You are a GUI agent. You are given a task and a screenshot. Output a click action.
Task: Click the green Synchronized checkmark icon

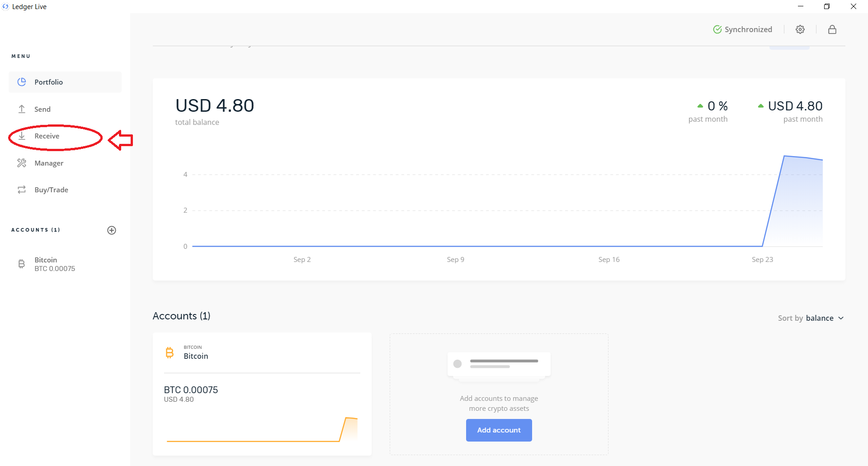pos(717,29)
